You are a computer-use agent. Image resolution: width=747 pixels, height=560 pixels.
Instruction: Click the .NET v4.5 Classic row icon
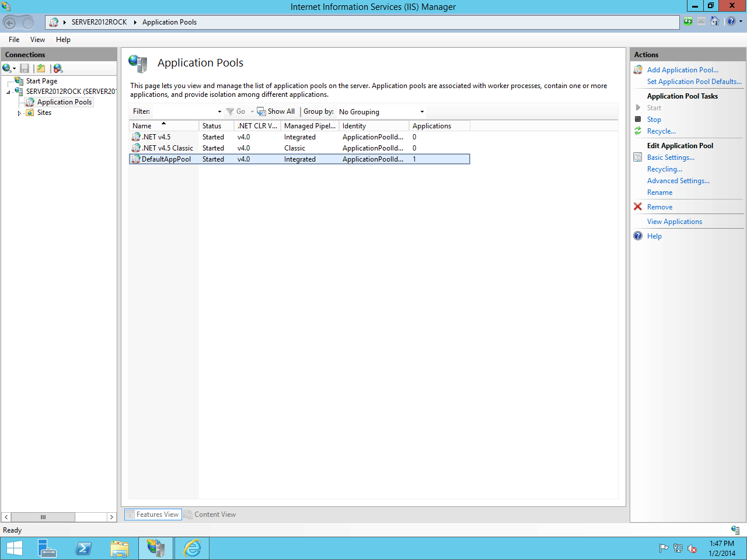(136, 148)
